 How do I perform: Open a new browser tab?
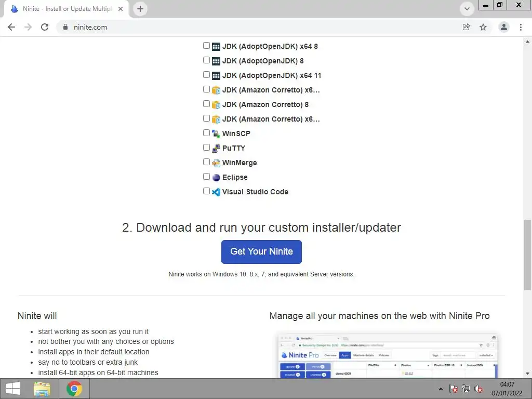tap(140, 9)
